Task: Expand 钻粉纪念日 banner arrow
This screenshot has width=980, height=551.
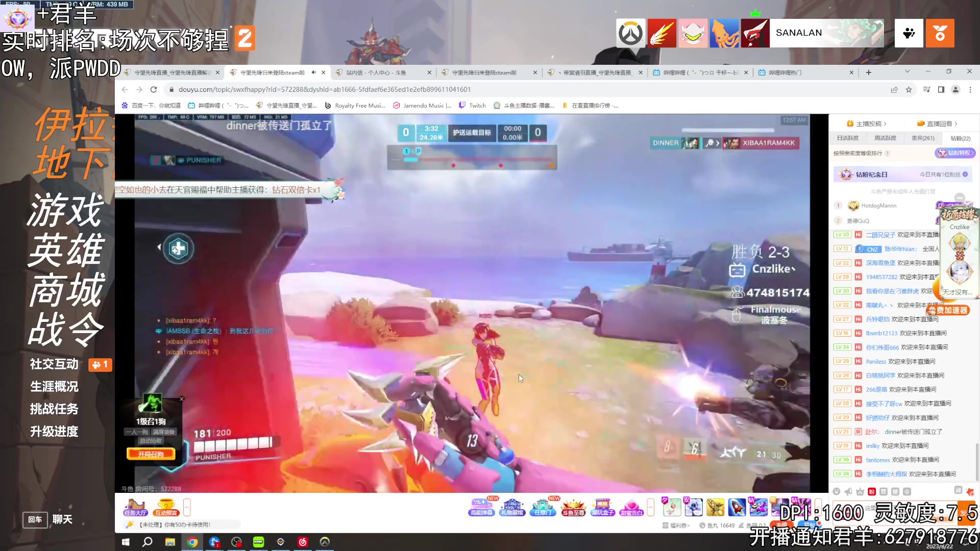Action: (x=965, y=174)
